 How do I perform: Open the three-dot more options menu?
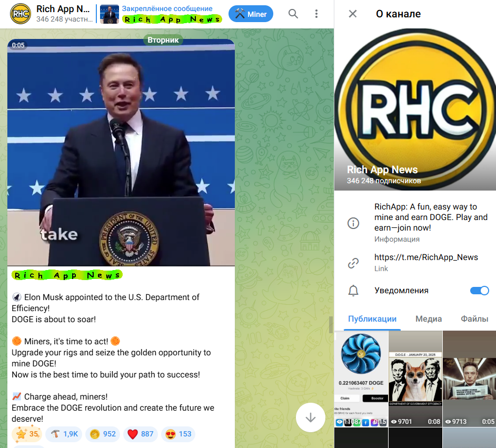click(x=316, y=14)
